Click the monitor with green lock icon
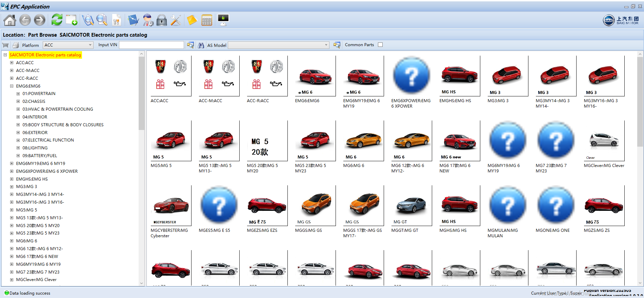The image size is (644, 298). tap(223, 20)
